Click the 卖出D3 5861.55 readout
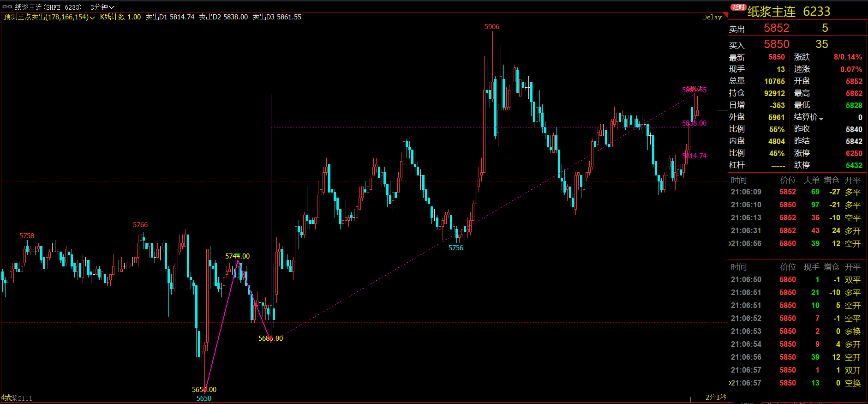This screenshot has height=404, width=868. tap(277, 17)
